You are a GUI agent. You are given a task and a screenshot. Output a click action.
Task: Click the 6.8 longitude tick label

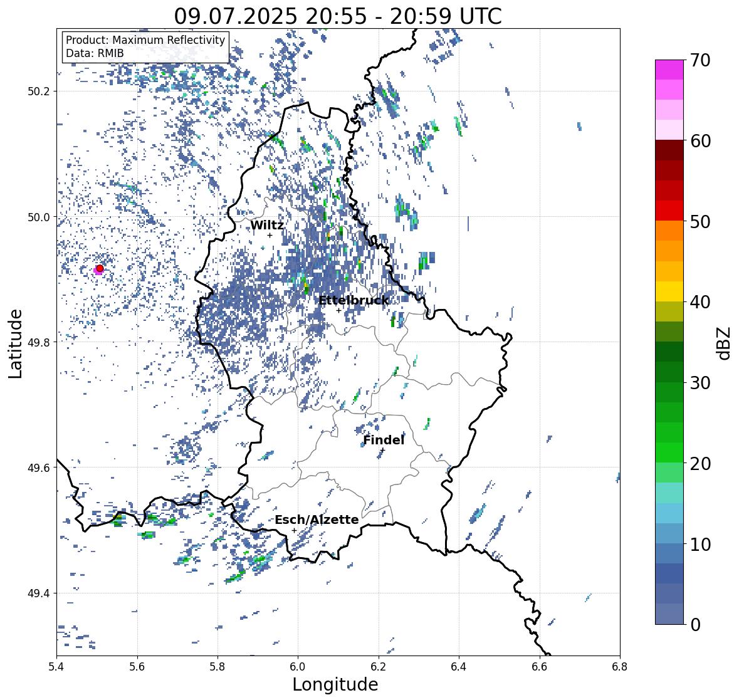tap(620, 666)
